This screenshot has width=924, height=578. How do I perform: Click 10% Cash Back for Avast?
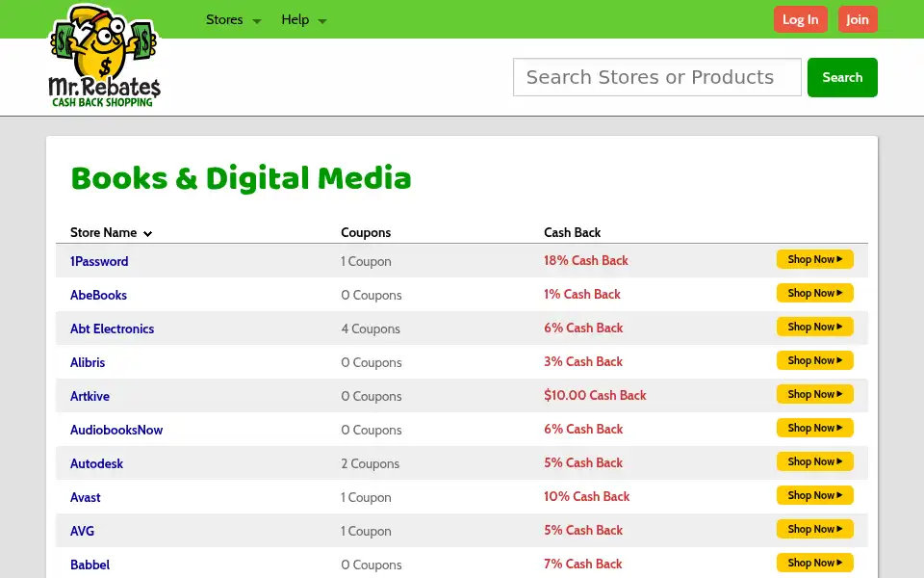[x=586, y=496]
